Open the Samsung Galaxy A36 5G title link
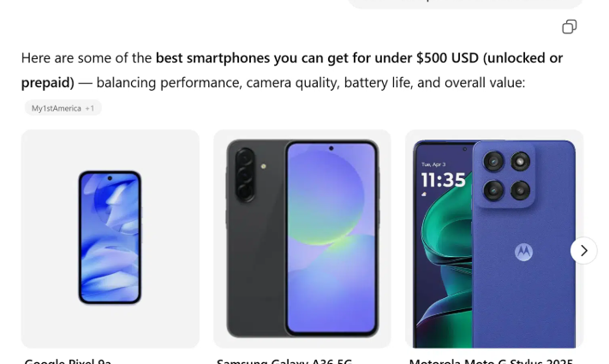Screen dimensions: 609x364 pos(284,361)
